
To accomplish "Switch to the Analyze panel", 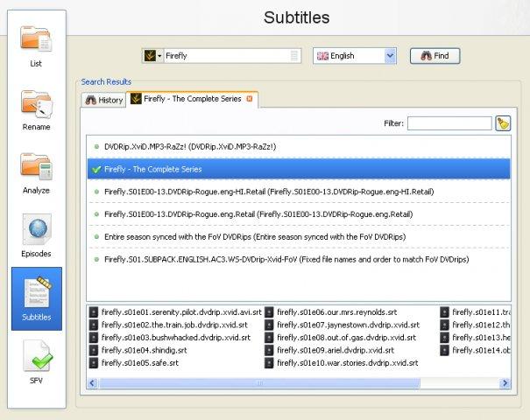I will [36, 173].
